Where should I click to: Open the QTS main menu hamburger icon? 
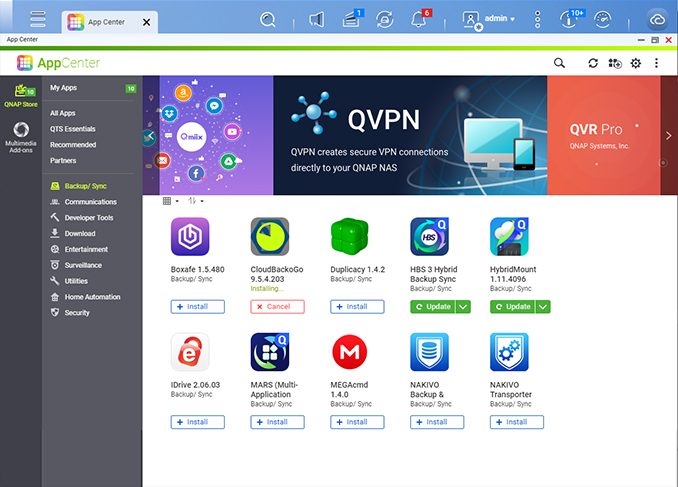(x=38, y=19)
